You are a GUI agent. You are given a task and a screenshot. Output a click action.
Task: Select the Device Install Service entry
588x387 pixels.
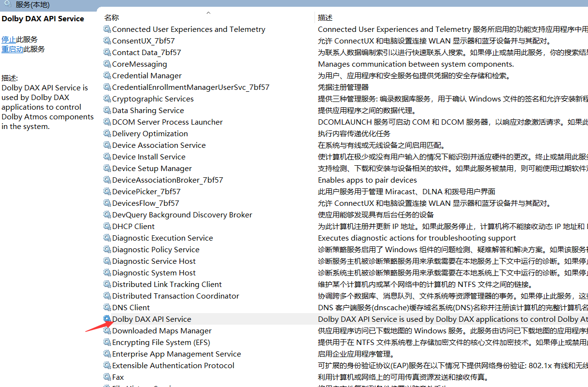(149, 157)
